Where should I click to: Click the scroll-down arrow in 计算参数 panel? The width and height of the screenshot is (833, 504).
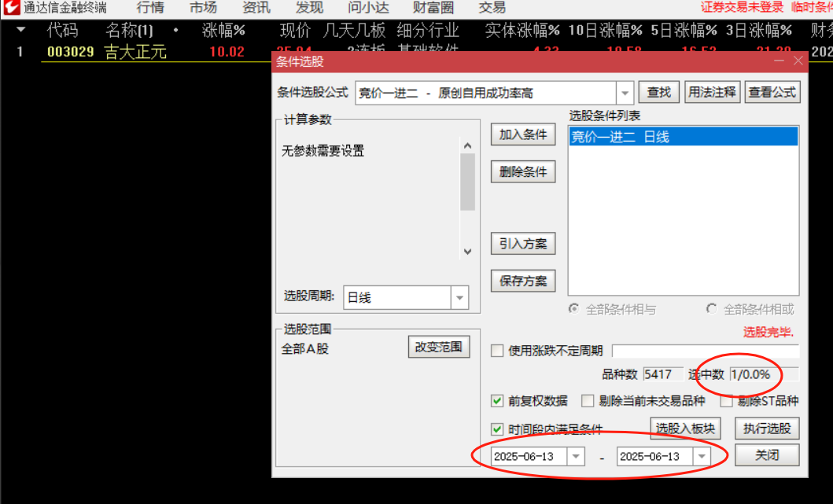[x=469, y=252]
